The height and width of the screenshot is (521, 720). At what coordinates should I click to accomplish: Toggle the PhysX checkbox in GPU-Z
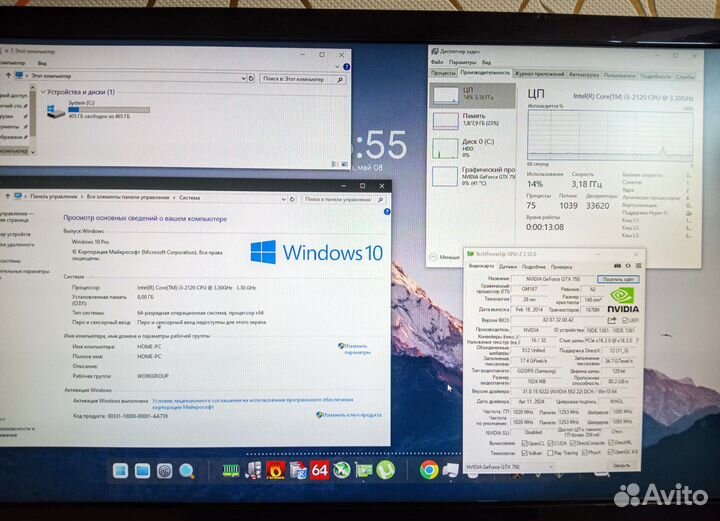[x=585, y=453]
